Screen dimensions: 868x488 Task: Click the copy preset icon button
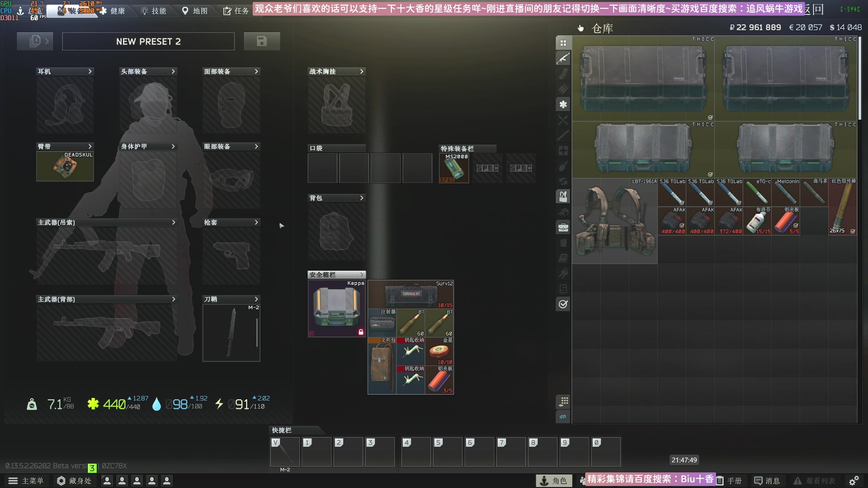[35, 42]
